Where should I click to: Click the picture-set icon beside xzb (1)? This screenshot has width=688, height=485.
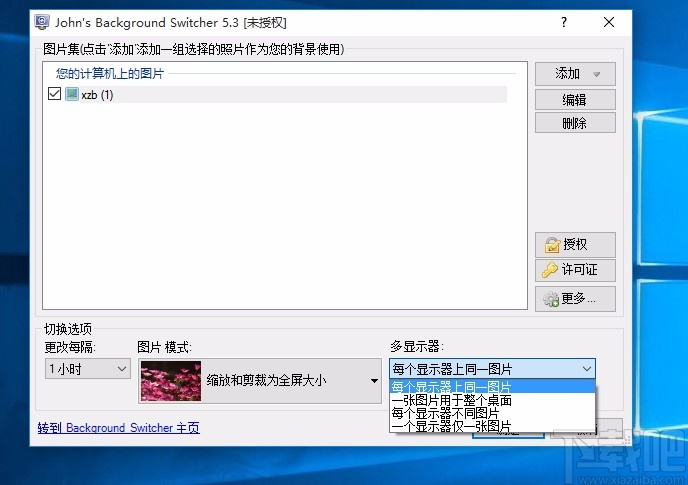coord(72,94)
